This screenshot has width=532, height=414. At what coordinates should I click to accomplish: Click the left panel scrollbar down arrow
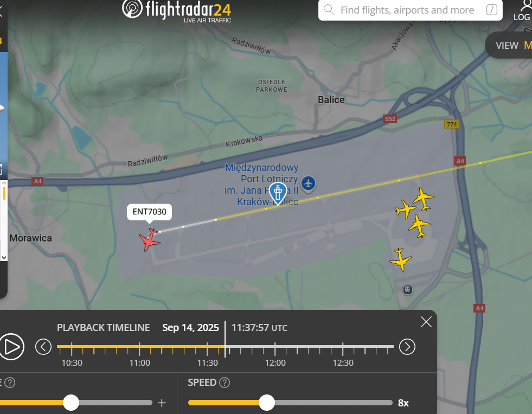pyautogui.click(x=4, y=257)
